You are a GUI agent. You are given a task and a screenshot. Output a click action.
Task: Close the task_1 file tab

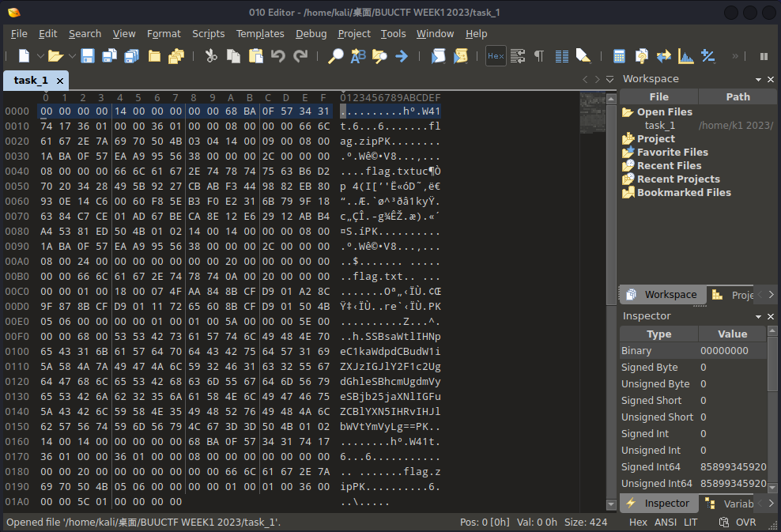[59, 81]
